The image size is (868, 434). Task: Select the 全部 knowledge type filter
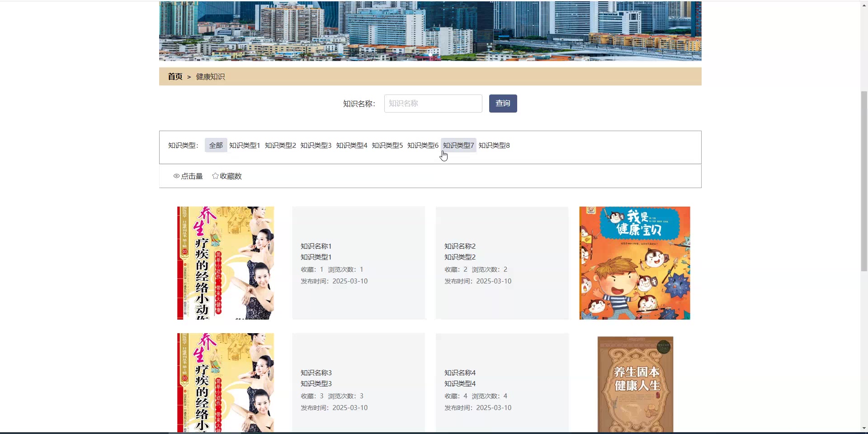216,145
